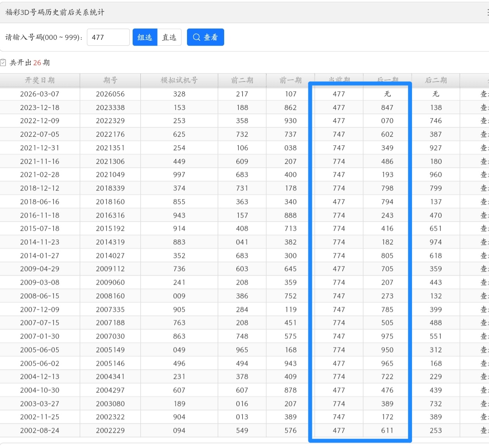The width and height of the screenshot is (489, 448).
Task: Select the issue number cell 2026056
Action: pos(110,94)
